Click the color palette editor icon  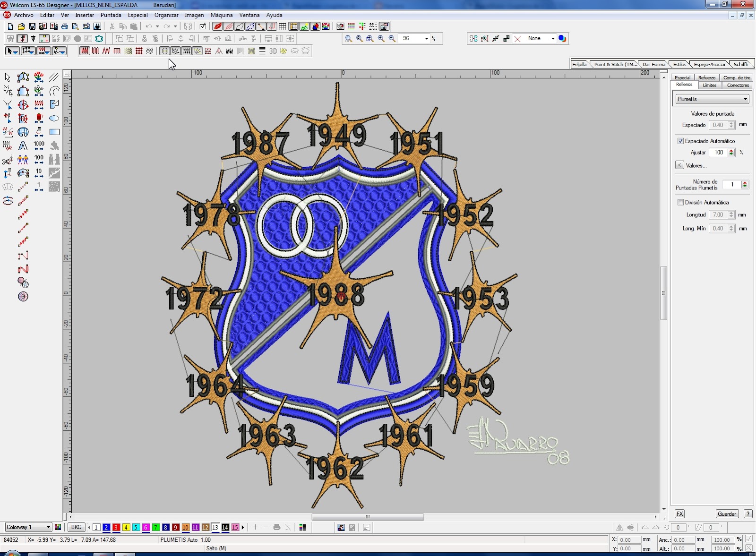58,527
